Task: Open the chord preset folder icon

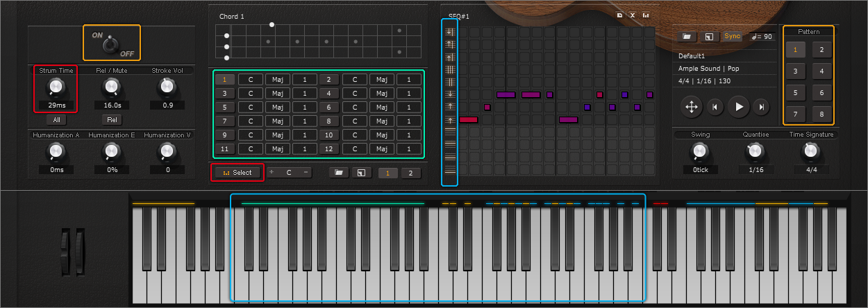Action: click(x=339, y=173)
